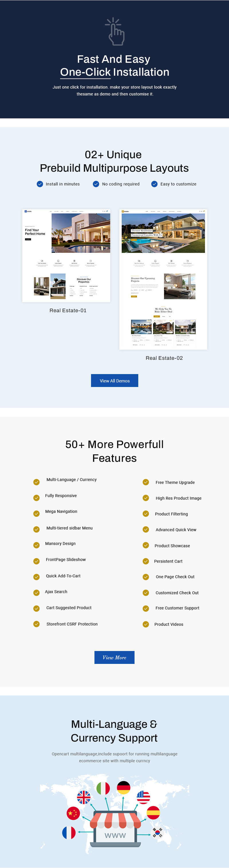Viewport: 229px width, 868px height.
Task: Click the checkmark beside No coding required
Action: coord(96,184)
